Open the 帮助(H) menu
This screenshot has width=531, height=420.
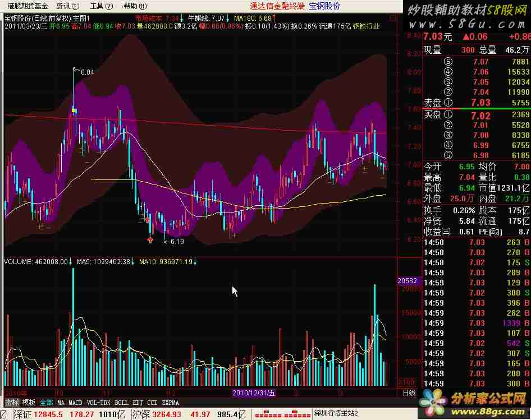tap(135, 6)
